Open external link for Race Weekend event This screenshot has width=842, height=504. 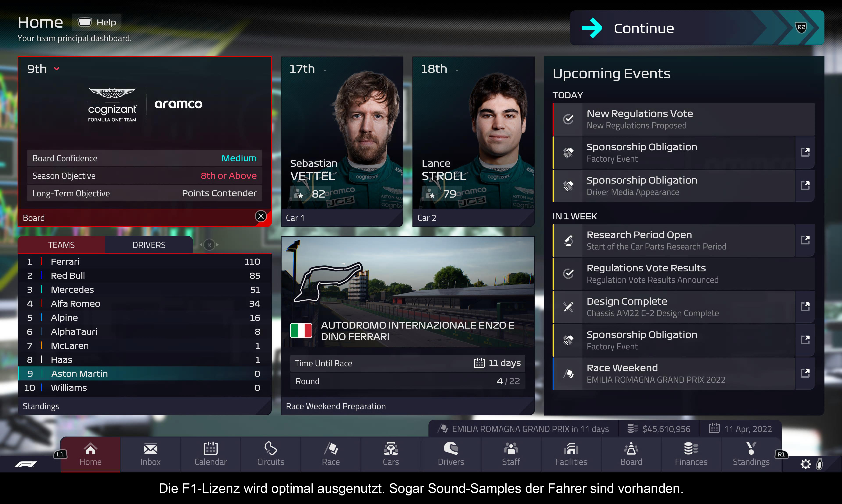(805, 373)
